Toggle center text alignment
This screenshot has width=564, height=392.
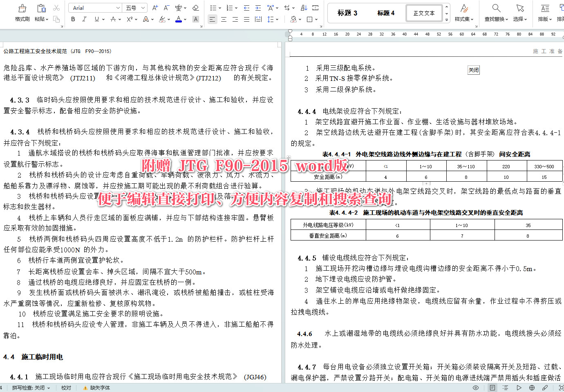click(223, 19)
